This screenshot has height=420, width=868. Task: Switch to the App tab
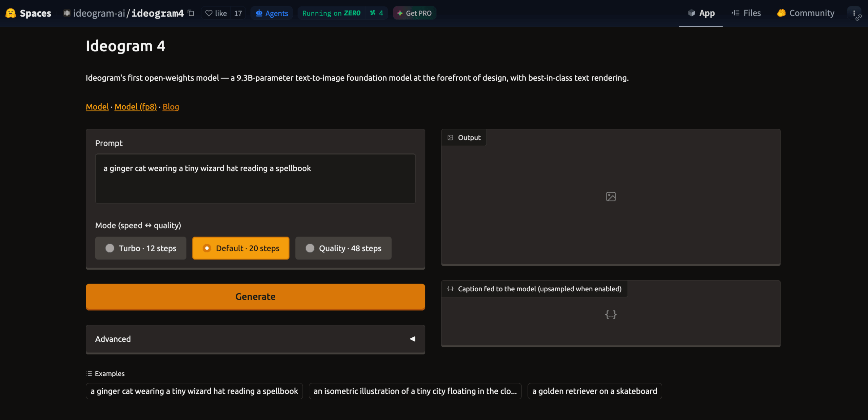[701, 13]
